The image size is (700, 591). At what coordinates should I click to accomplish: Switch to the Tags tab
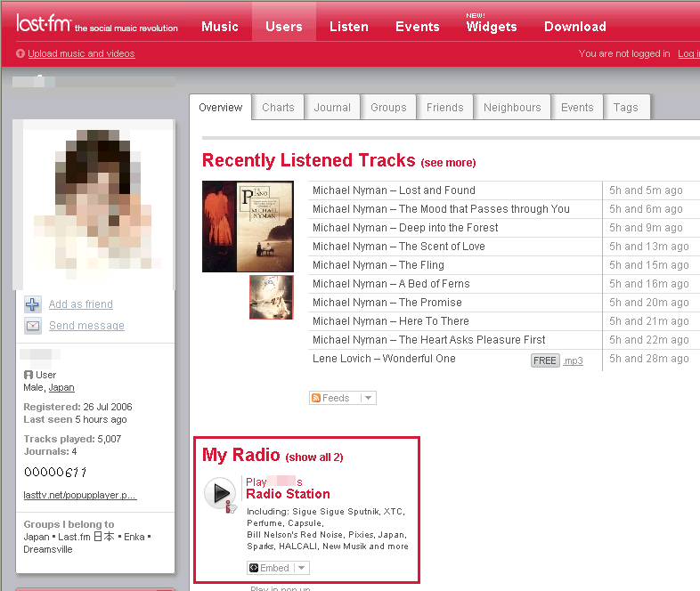pos(626,108)
